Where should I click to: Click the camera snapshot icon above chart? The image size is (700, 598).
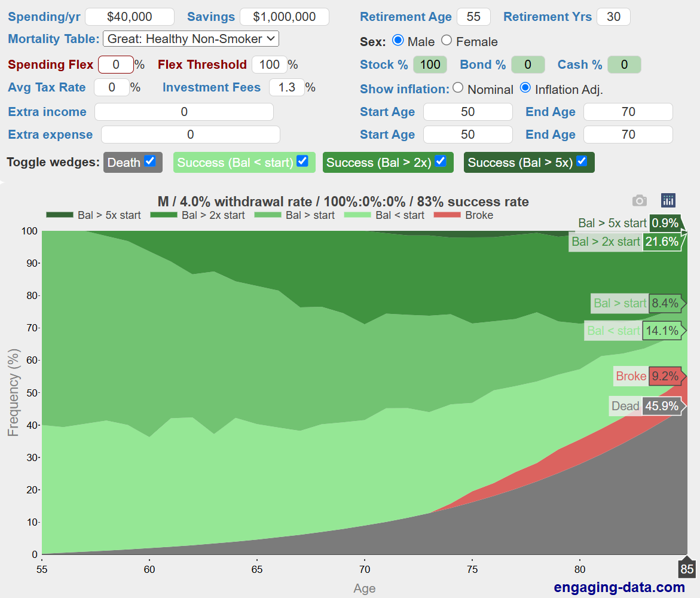click(640, 200)
